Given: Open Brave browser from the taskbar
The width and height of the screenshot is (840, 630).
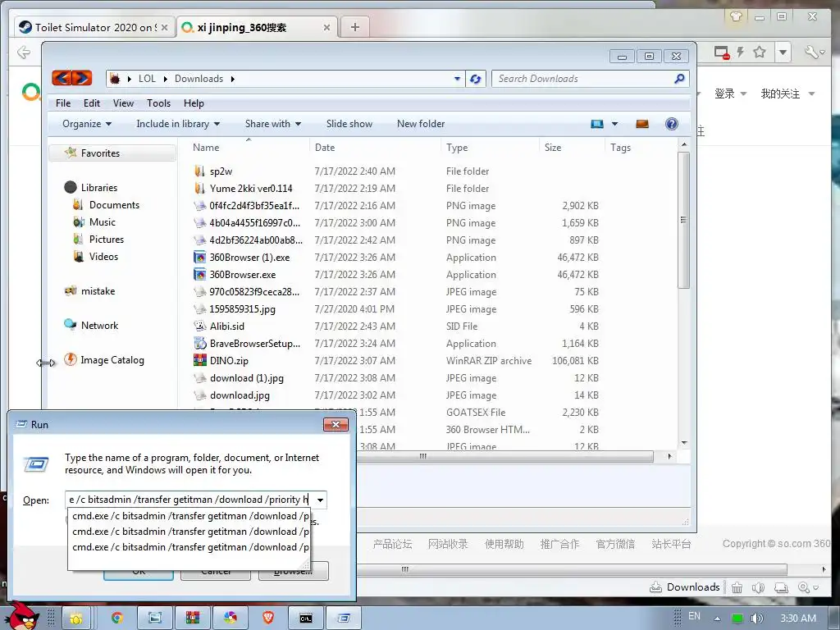Looking at the screenshot, I should 268,619.
